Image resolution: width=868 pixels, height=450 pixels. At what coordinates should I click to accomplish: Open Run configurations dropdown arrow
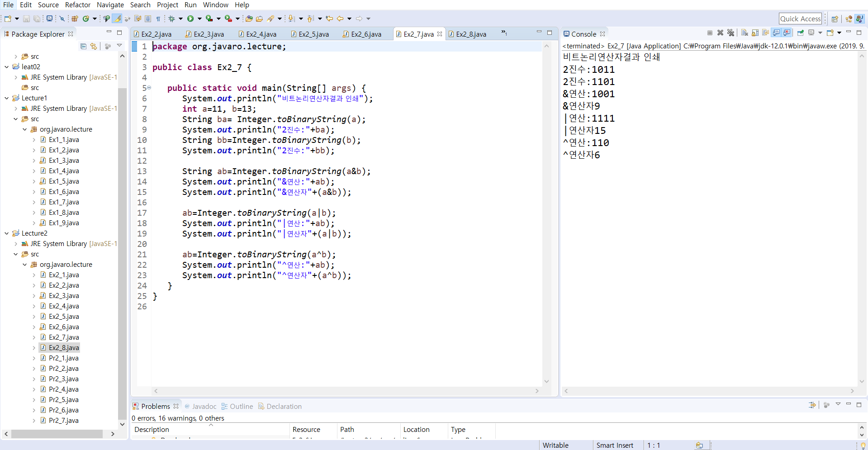pyautogui.click(x=199, y=19)
